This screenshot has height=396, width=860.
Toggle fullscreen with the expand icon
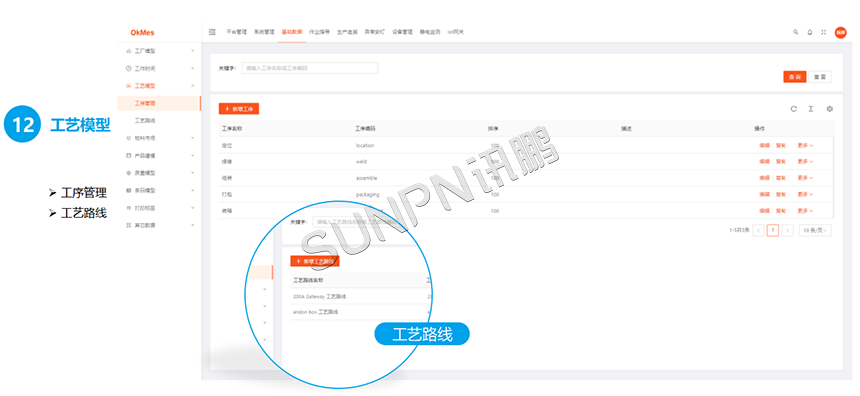point(823,32)
